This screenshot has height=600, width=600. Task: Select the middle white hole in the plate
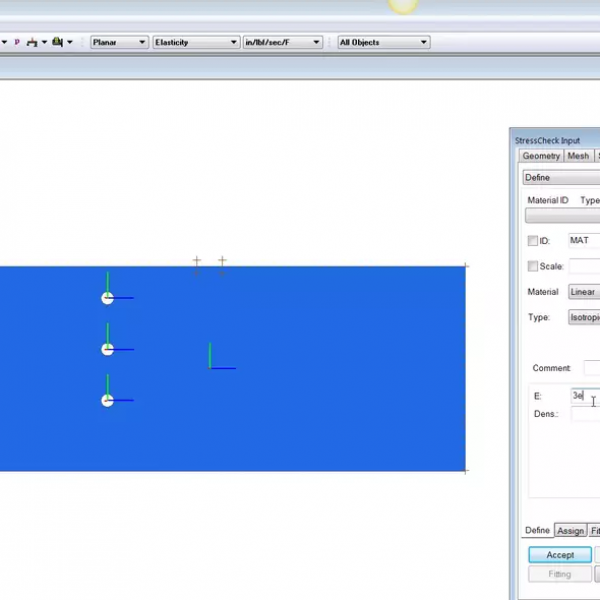pyautogui.click(x=108, y=349)
